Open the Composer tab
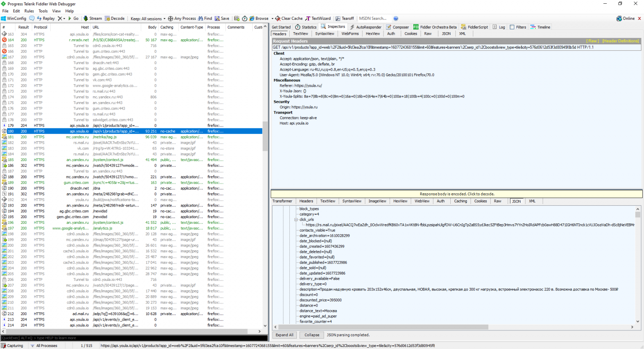644x349 pixels. click(398, 27)
